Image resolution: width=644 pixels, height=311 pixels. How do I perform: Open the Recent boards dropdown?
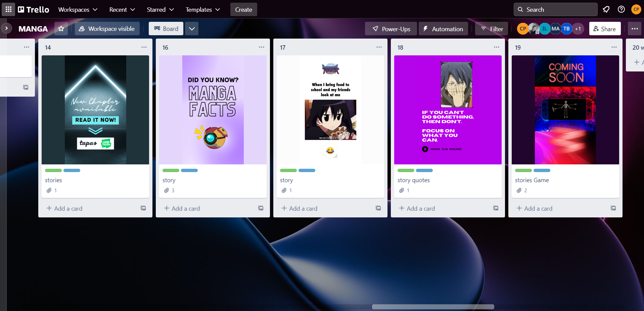pos(122,9)
